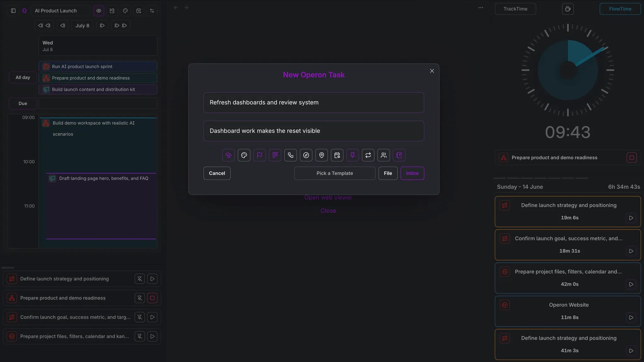Unpin Confirm launch goal task

point(140,317)
